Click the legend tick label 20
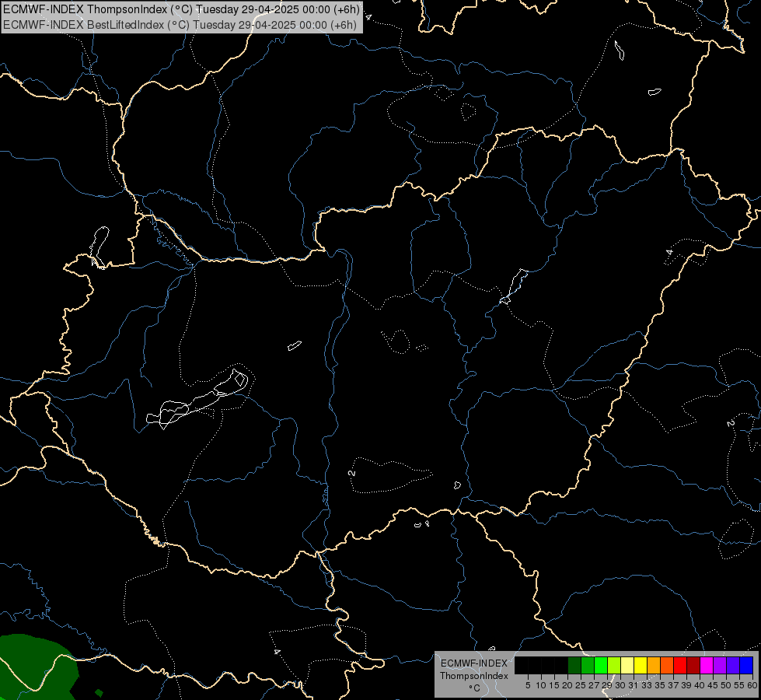The width and height of the screenshot is (761, 700). point(568,685)
